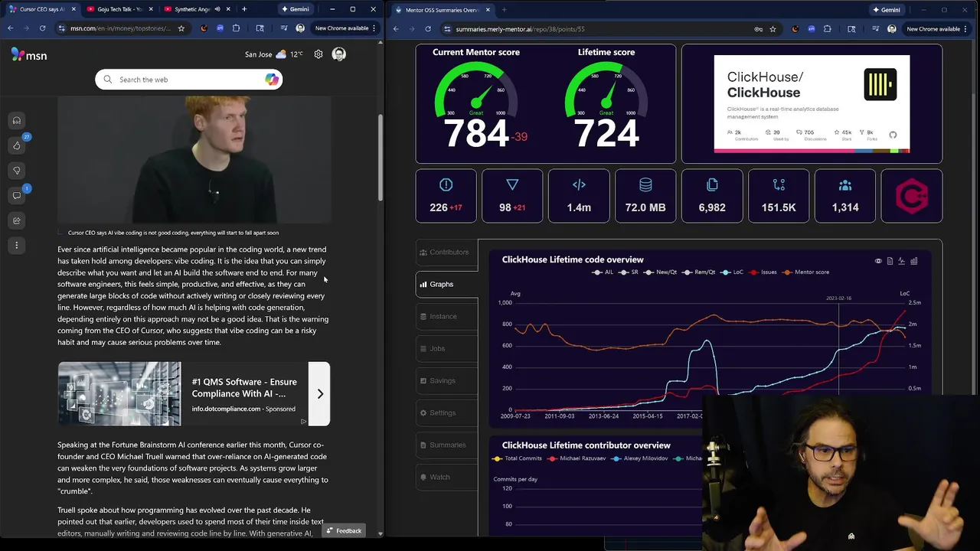980x551 pixels.
Task: Click the files stat card showing 6,982
Action: 712,196
